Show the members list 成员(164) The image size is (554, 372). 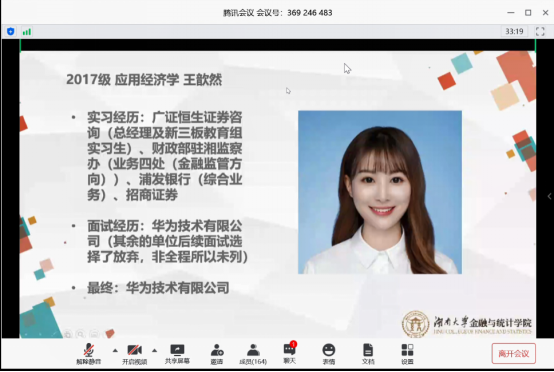click(253, 354)
